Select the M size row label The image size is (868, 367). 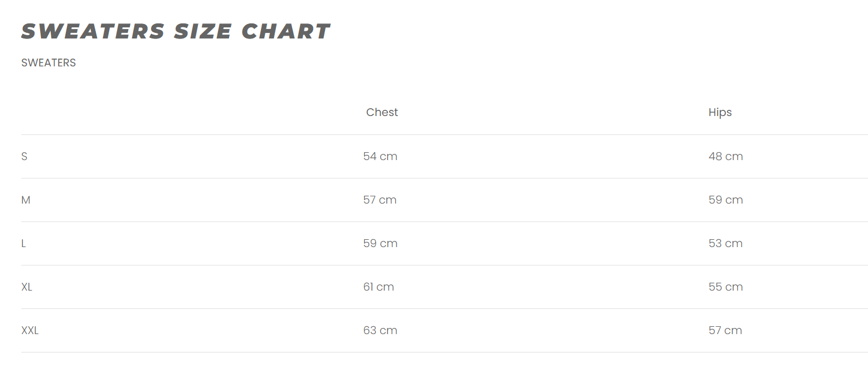pyautogui.click(x=26, y=200)
